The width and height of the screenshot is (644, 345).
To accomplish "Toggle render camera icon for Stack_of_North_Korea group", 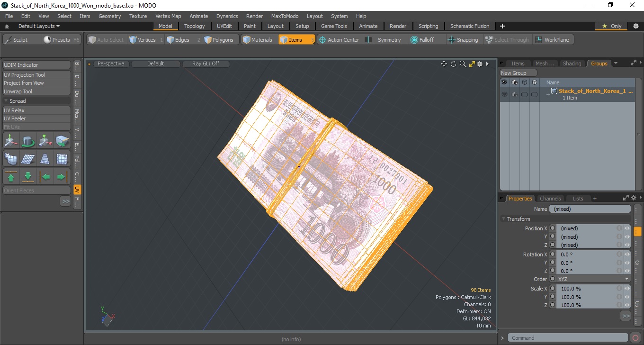I will coord(514,94).
